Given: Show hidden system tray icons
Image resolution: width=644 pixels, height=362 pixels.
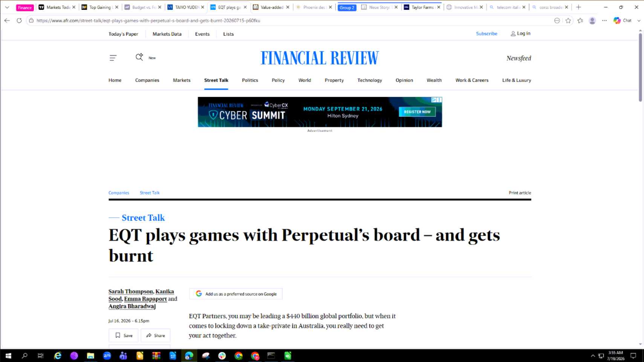Looking at the screenshot, I should click(593, 356).
